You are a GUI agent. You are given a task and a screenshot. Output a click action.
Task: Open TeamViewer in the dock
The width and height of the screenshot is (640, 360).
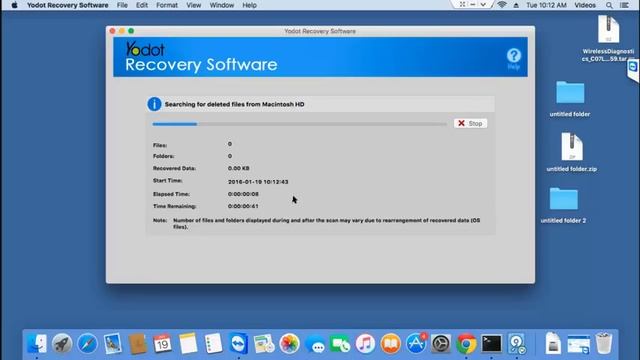point(238,343)
